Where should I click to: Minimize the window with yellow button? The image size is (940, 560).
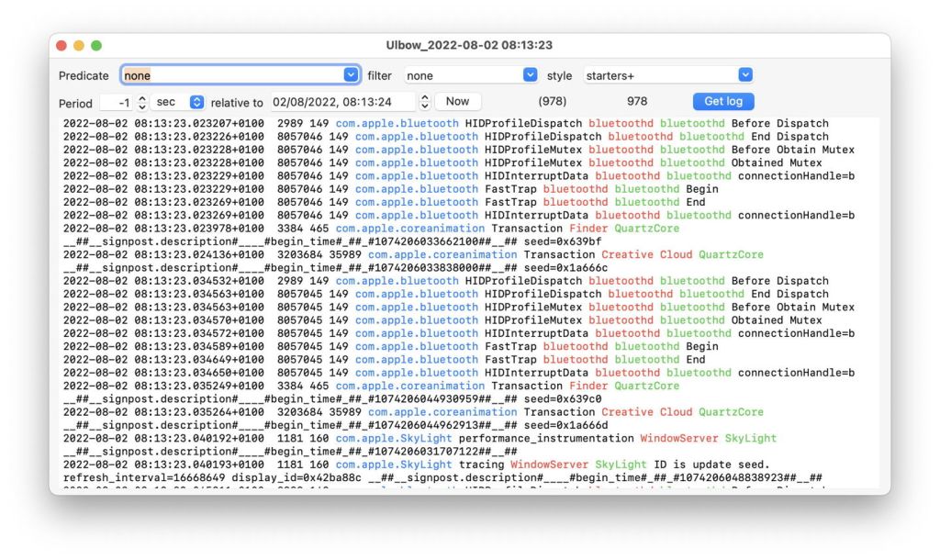(x=79, y=45)
